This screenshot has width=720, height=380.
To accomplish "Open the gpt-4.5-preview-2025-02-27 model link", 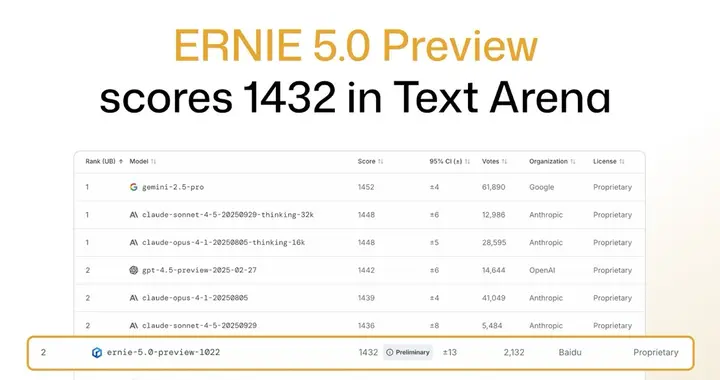I will coord(199,270).
